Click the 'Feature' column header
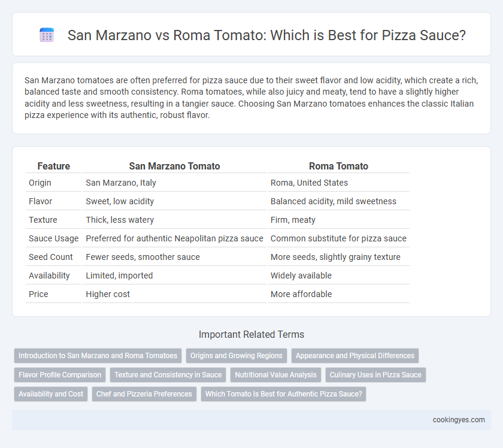 [53, 166]
